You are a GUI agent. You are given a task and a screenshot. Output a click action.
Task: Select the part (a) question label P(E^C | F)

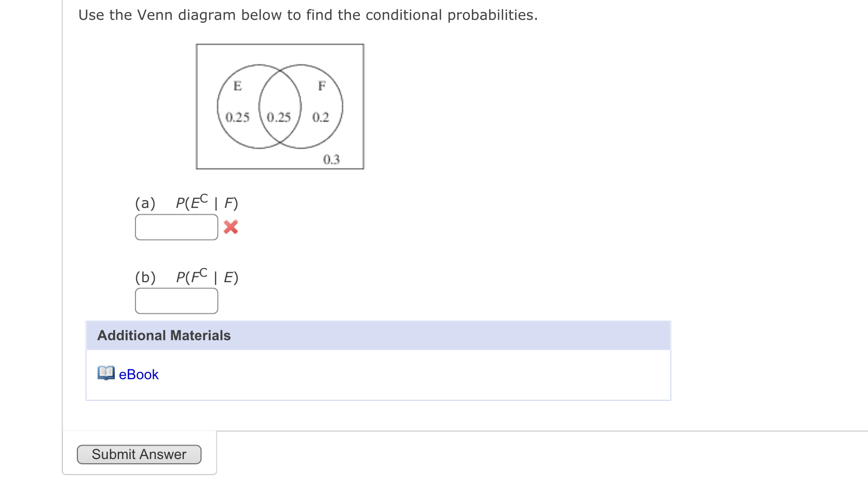point(207,203)
